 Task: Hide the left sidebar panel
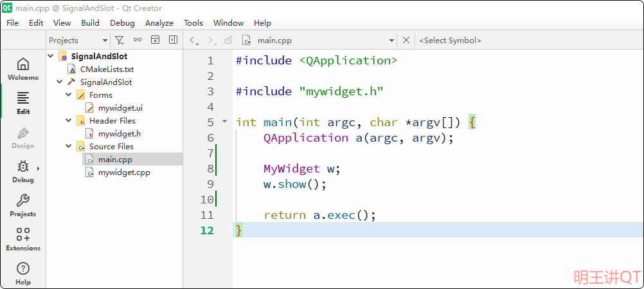click(x=173, y=40)
